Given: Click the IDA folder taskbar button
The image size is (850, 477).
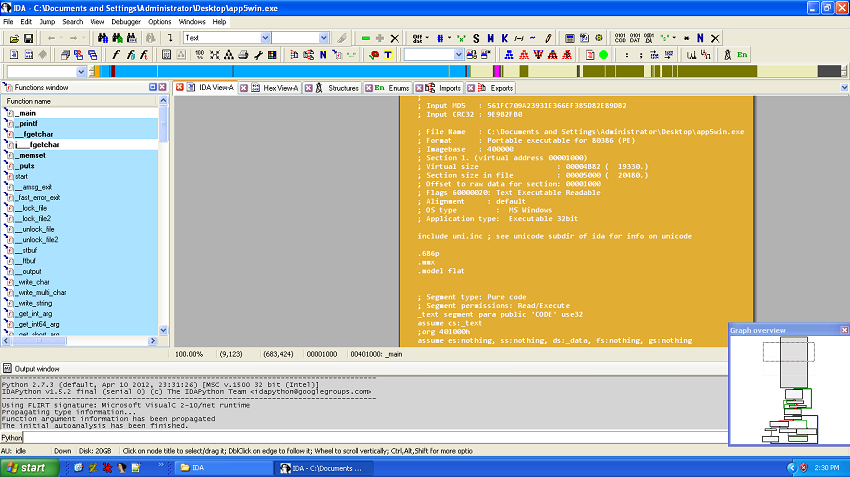Looking at the screenshot, I should click(224, 468).
